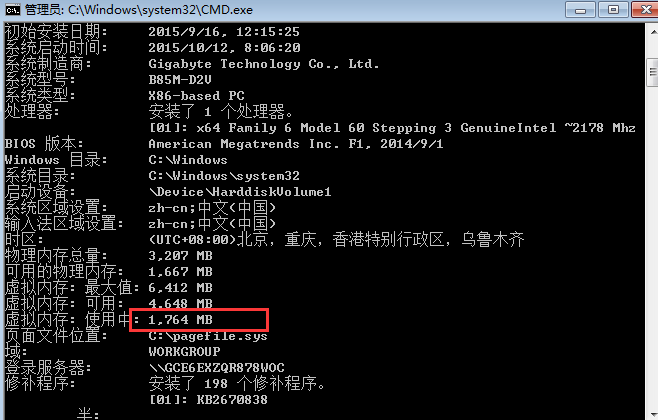Maximize the CMD window
The height and width of the screenshot is (420, 658).
click(613, 10)
